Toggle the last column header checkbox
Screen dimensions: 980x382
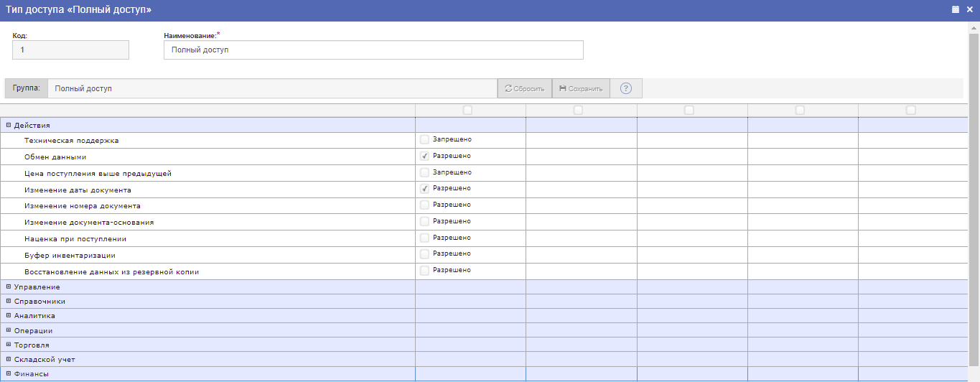pos(911,110)
